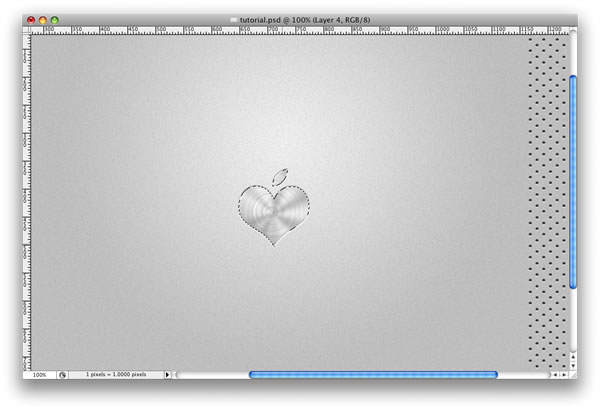Image resolution: width=600 pixels, height=410 pixels.
Task: Click the window resize grip at bottom-right corner
Action: tap(573, 375)
